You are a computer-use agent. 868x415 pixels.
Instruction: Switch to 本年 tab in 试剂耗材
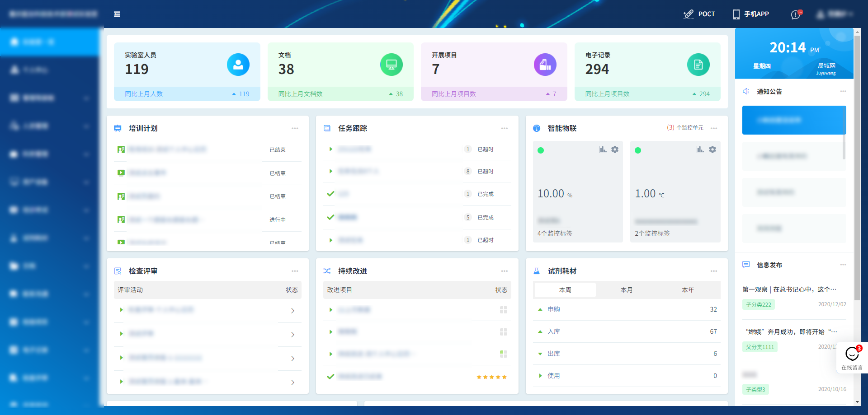pos(688,290)
